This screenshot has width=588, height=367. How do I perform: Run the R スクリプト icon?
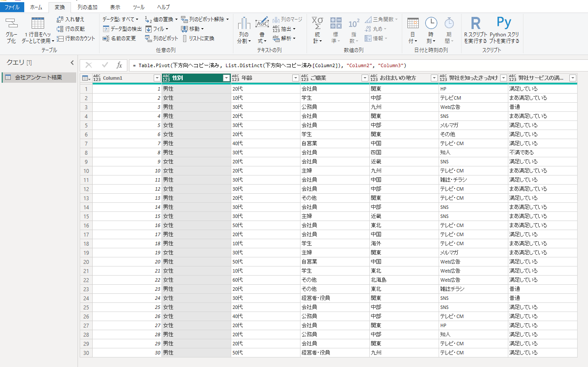(x=475, y=23)
